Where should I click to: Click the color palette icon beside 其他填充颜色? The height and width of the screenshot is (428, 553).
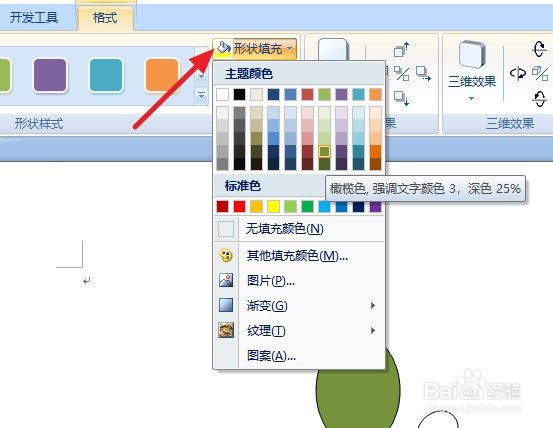[x=226, y=255]
